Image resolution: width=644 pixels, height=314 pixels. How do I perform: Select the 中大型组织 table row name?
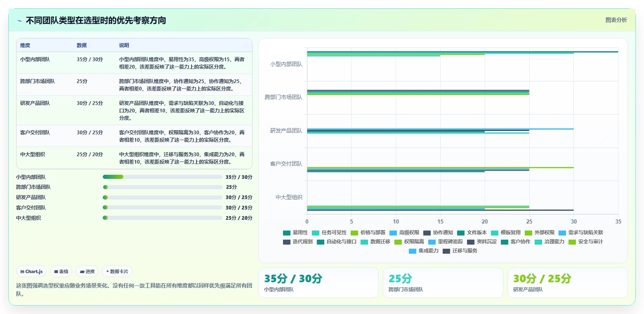pos(32,155)
